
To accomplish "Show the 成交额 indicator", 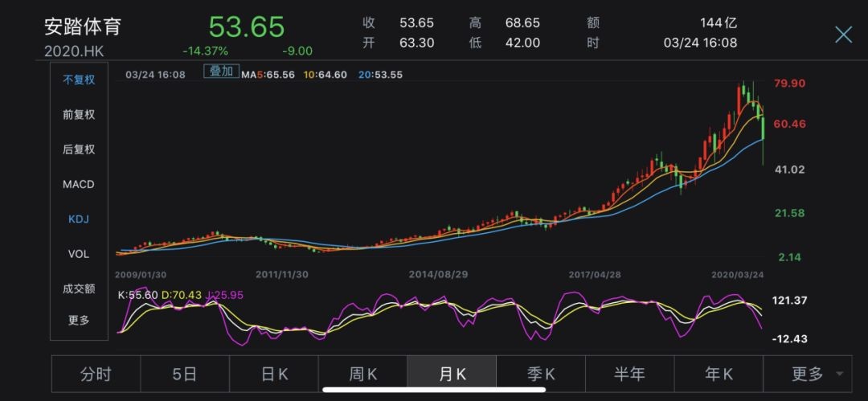I will point(79,288).
